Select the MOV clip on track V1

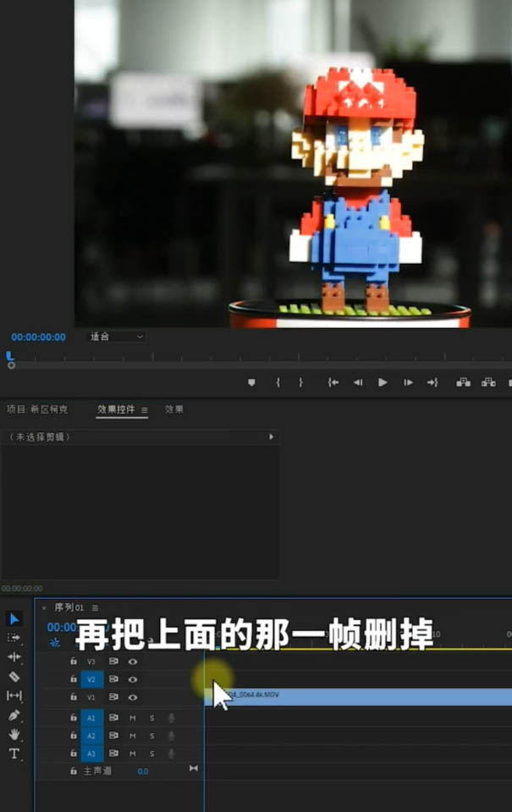pos(358,696)
